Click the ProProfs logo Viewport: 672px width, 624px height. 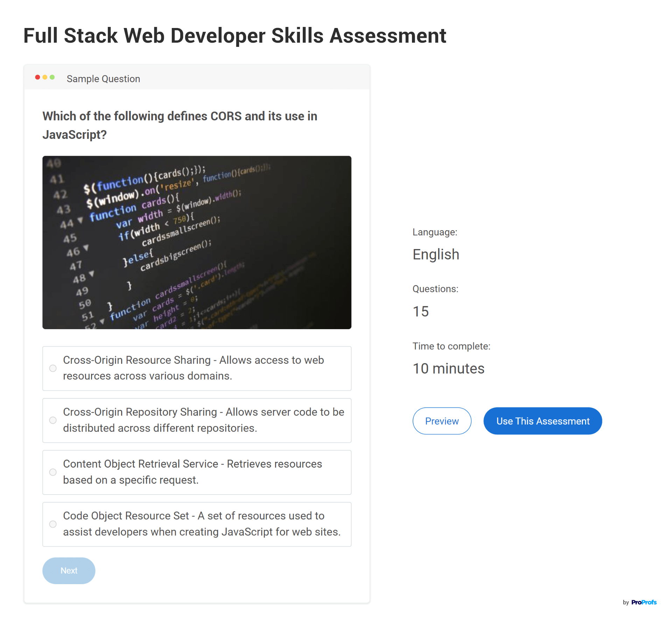(x=644, y=602)
